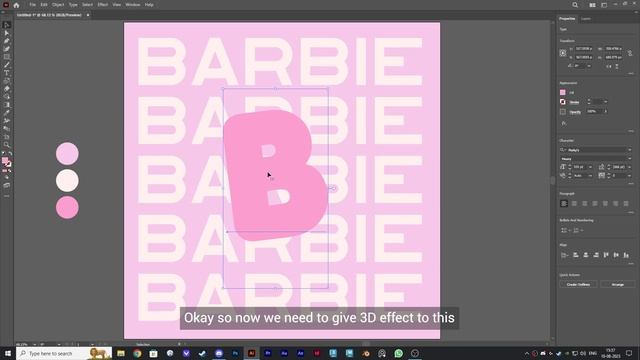The image size is (640, 360).
Task: Click the Stroke label link
Action: click(x=574, y=102)
